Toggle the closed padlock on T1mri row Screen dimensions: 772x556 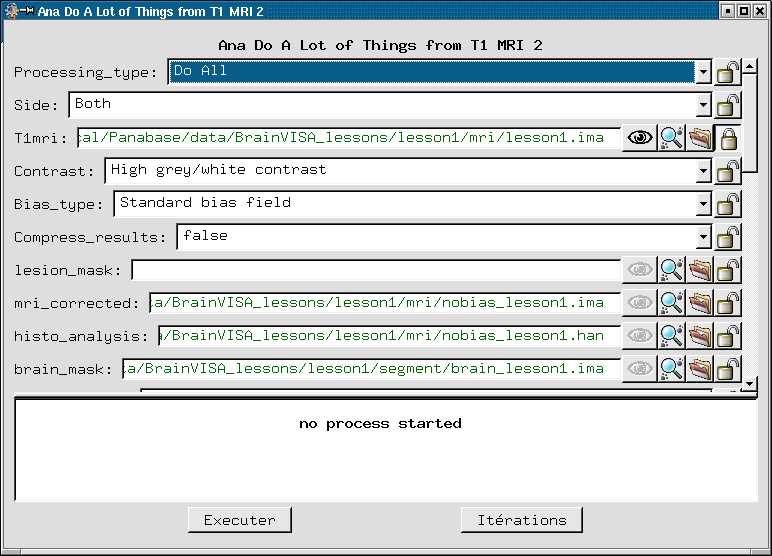point(729,138)
